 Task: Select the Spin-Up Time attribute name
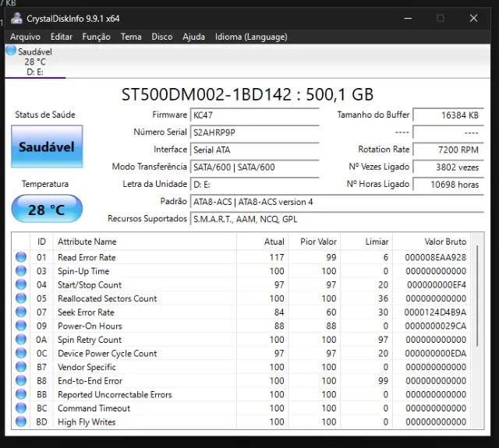[x=83, y=271]
